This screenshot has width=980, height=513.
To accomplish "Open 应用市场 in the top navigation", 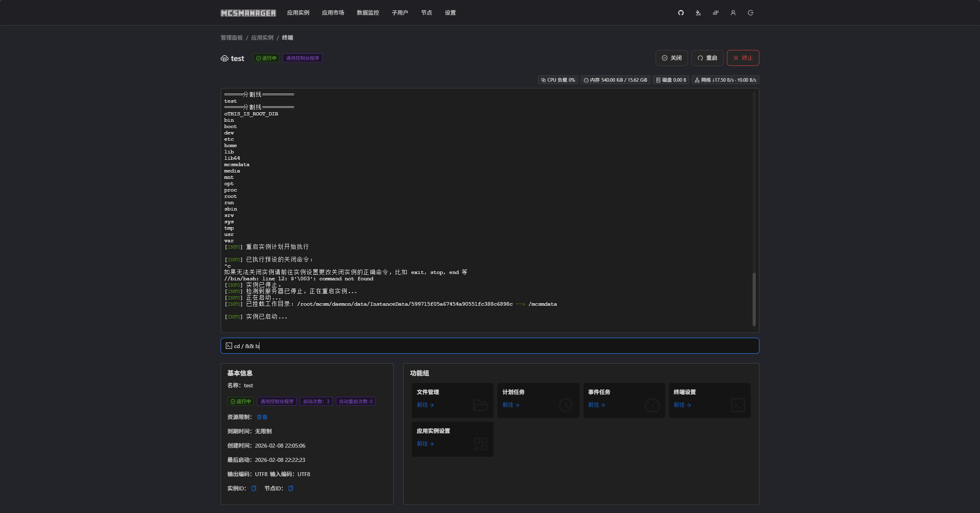I will pyautogui.click(x=333, y=13).
